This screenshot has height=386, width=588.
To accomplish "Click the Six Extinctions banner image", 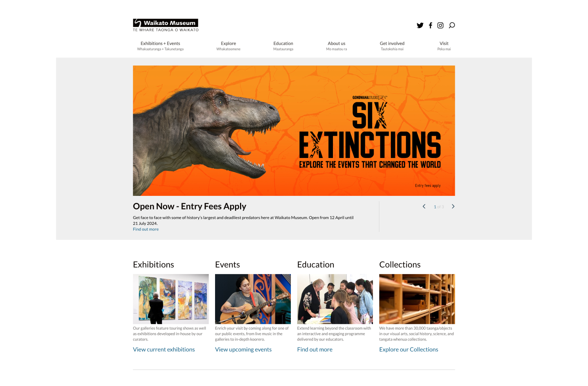I will tap(294, 130).
